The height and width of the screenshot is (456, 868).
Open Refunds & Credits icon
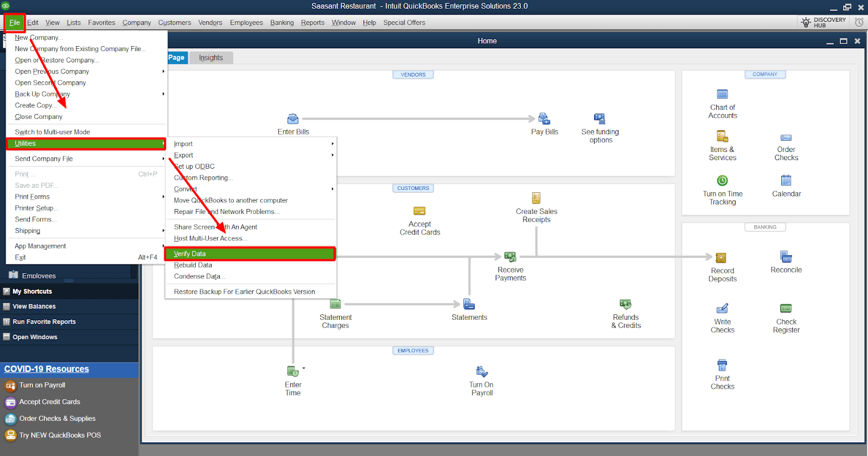point(626,304)
